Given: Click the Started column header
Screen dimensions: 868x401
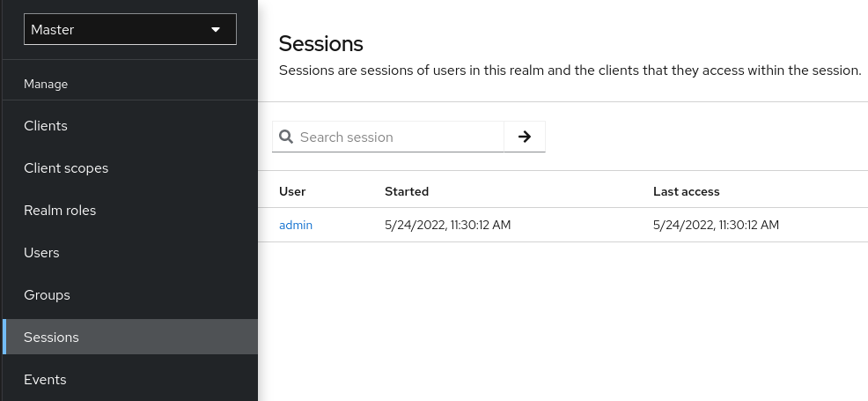Looking at the screenshot, I should point(407,191).
